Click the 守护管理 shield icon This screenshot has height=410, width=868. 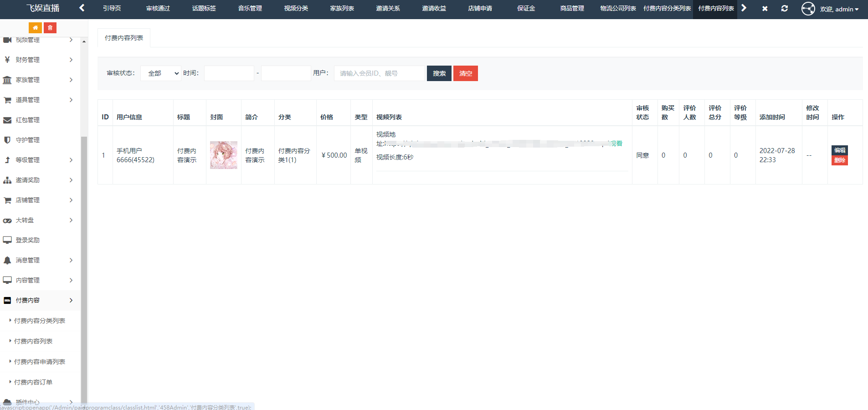7,140
